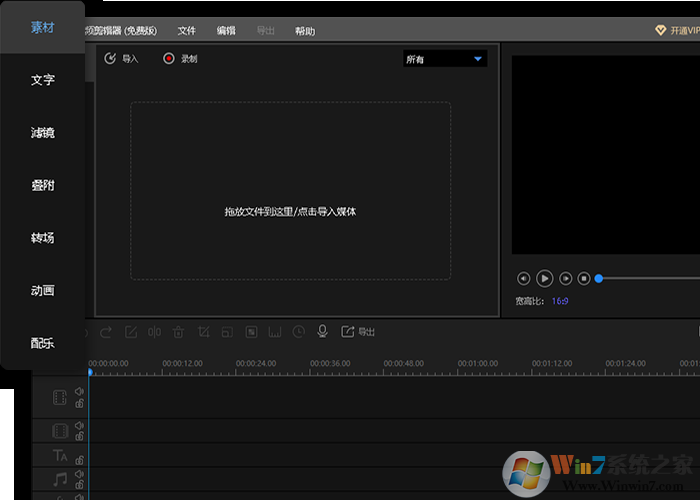Image resolution: width=700 pixels, height=500 pixels.
Task: Click the 导入 import button
Action: (x=121, y=59)
